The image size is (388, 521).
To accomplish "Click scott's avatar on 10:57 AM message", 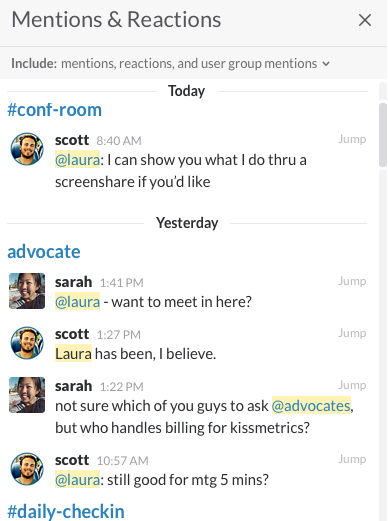I will pyautogui.click(x=27, y=469).
